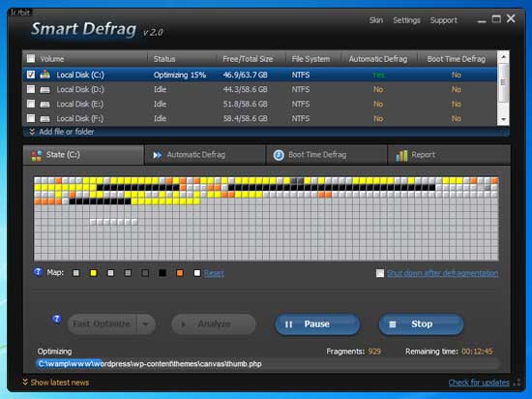Open the Support menu
The width and height of the screenshot is (532, 399).
443,20
